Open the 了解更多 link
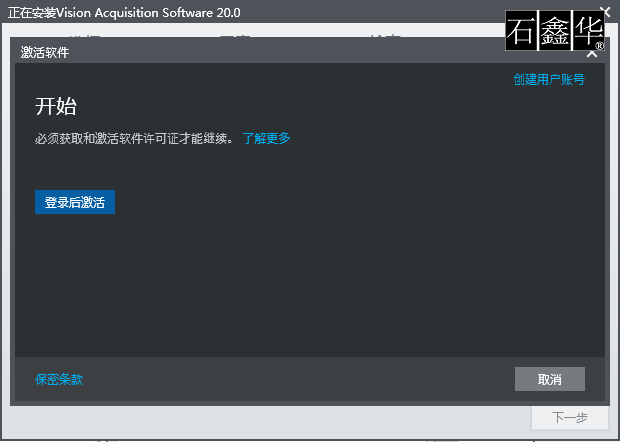The image size is (620, 442). [266, 138]
